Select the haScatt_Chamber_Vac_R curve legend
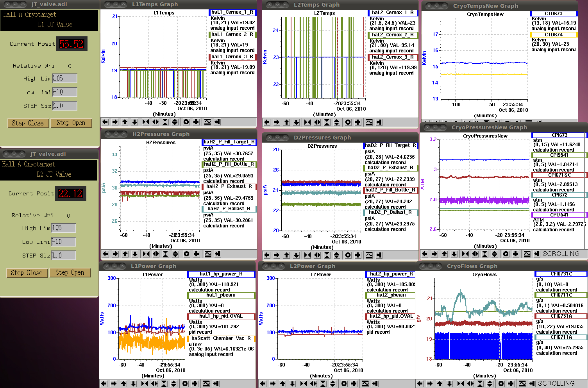Viewport: 588px width, 388px height. pyautogui.click(x=221, y=339)
